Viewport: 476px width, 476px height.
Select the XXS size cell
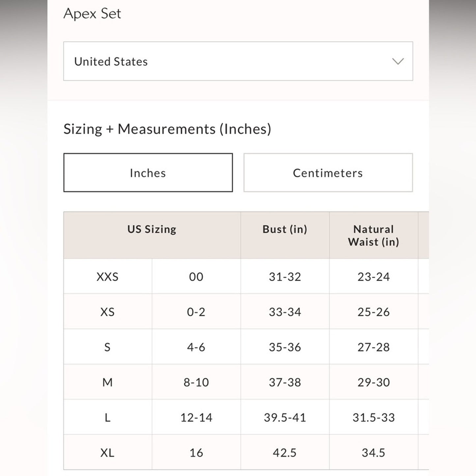pyautogui.click(x=107, y=277)
